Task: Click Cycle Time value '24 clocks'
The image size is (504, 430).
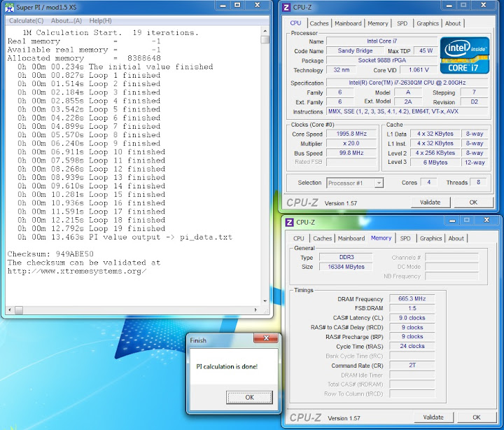Action: point(412,346)
